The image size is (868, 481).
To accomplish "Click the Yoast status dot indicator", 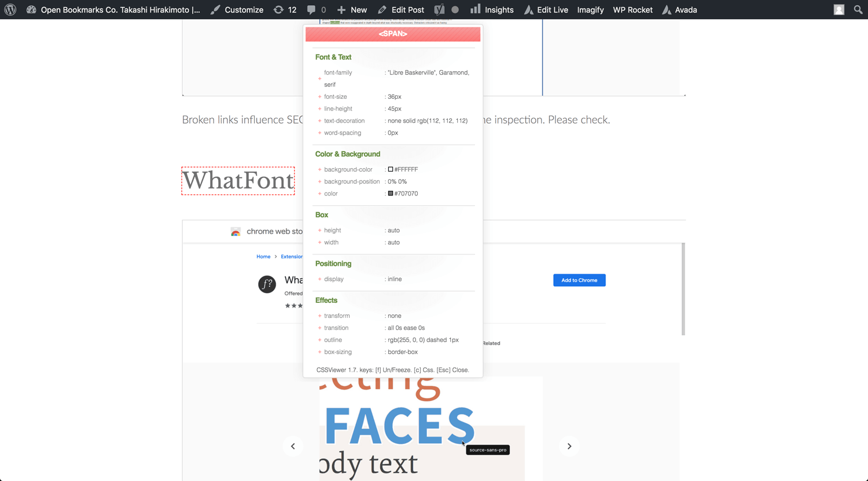I will [x=455, y=10].
